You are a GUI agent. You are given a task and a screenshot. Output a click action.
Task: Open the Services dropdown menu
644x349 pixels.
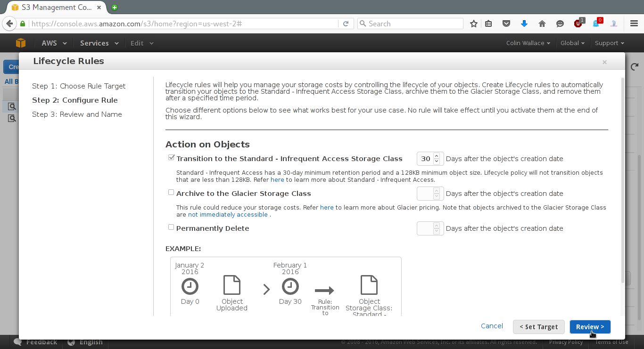pyautogui.click(x=99, y=43)
